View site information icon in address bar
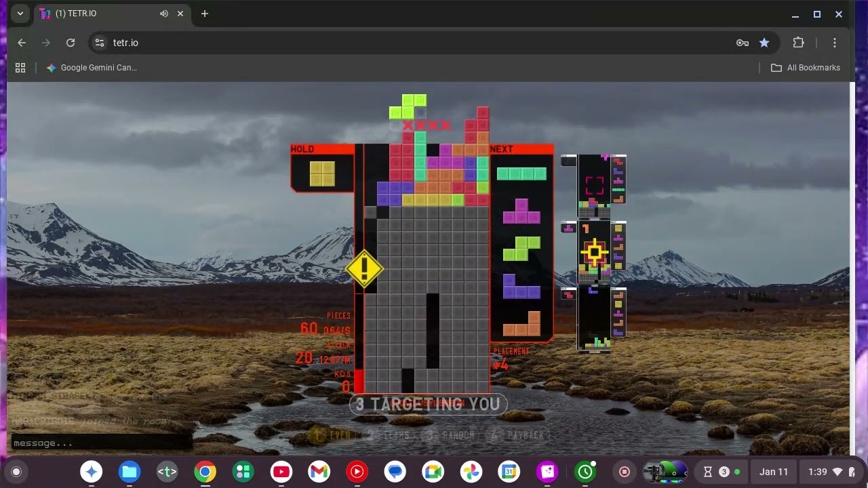The image size is (868, 488). point(100,43)
